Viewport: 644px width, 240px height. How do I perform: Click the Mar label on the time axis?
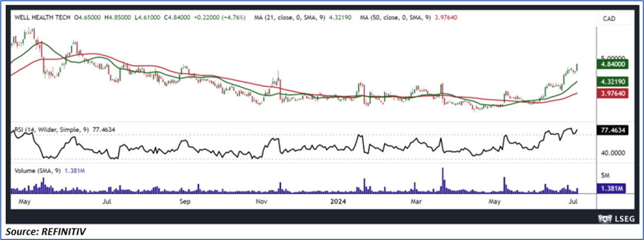[x=417, y=202]
